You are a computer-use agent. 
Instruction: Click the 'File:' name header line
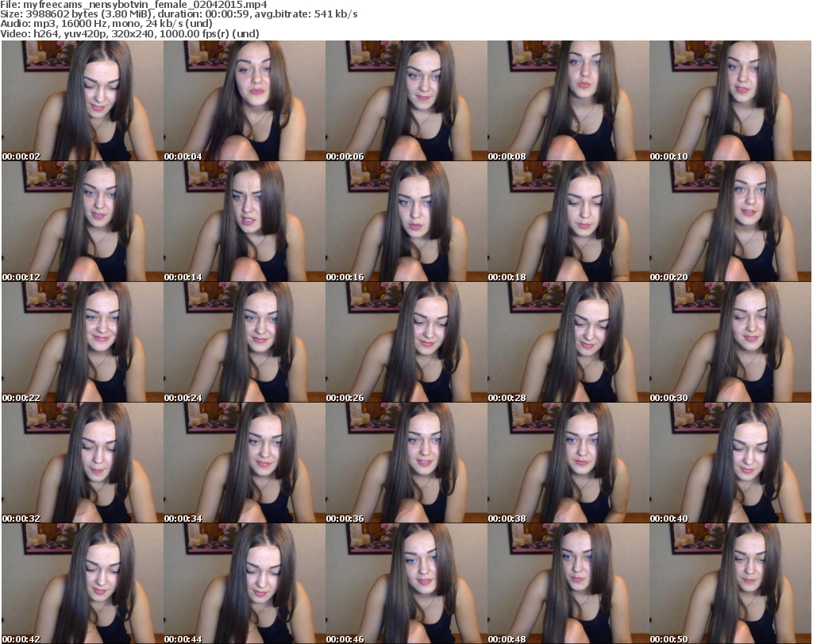click(x=133, y=5)
